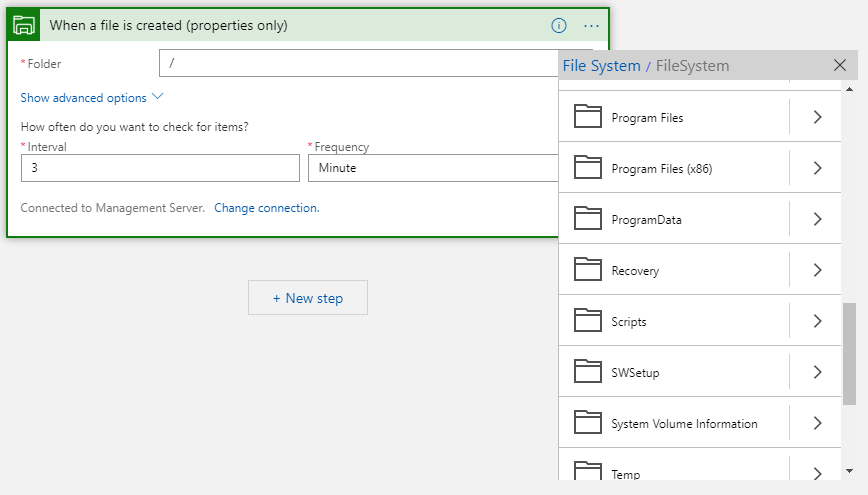The width and height of the screenshot is (868, 495).
Task: Open the info icon on trigger header
Action: [x=559, y=25]
